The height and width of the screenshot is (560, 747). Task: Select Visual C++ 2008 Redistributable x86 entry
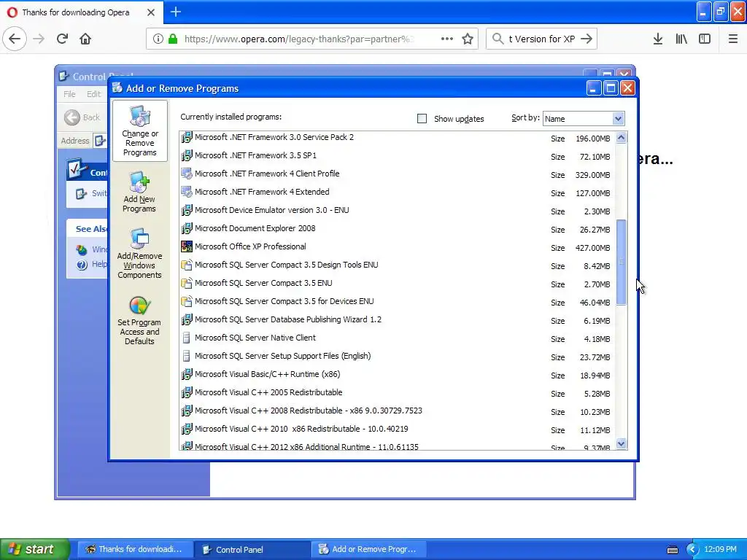[397, 411]
